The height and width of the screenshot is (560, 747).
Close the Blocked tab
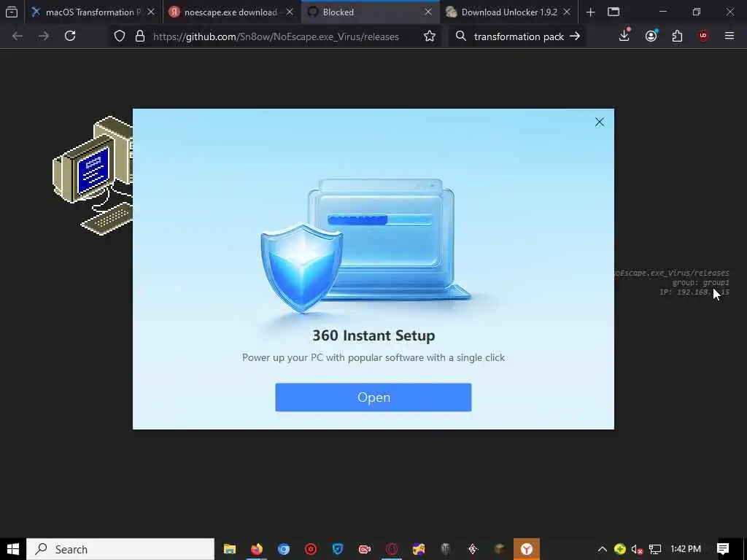coord(428,12)
